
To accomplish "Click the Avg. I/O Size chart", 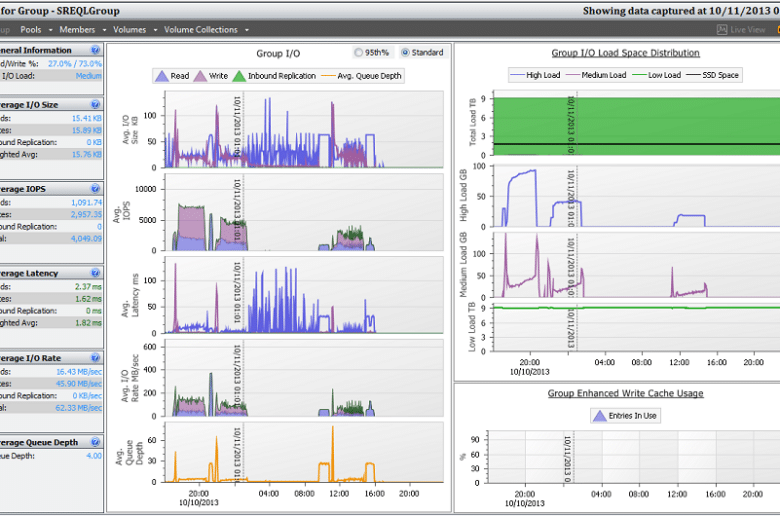I will (x=303, y=129).
